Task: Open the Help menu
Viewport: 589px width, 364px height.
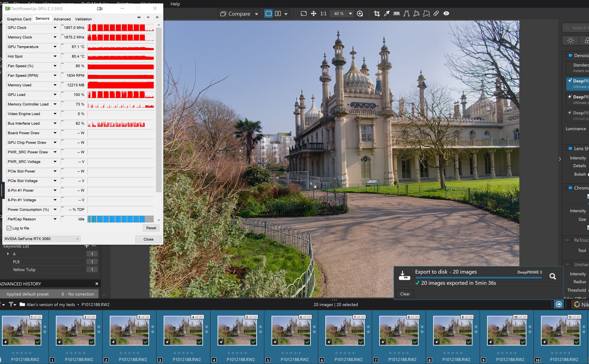Action: [x=175, y=4]
